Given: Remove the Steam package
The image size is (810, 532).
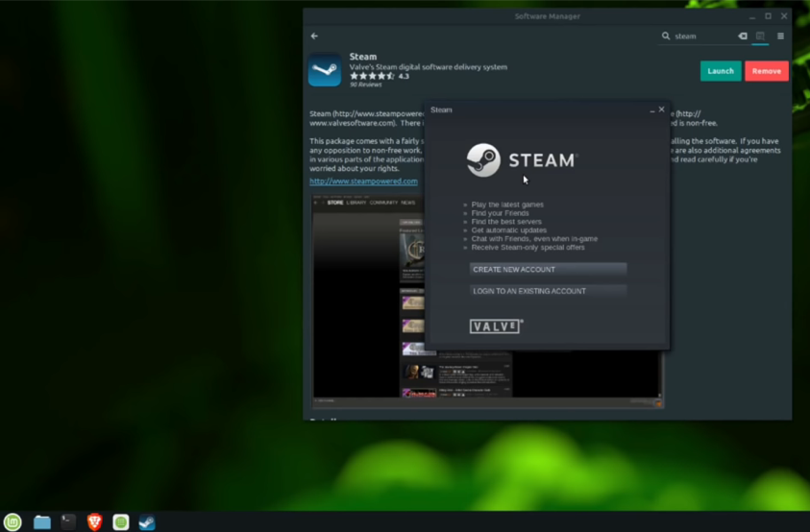Looking at the screenshot, I should (x=767, y=71).
